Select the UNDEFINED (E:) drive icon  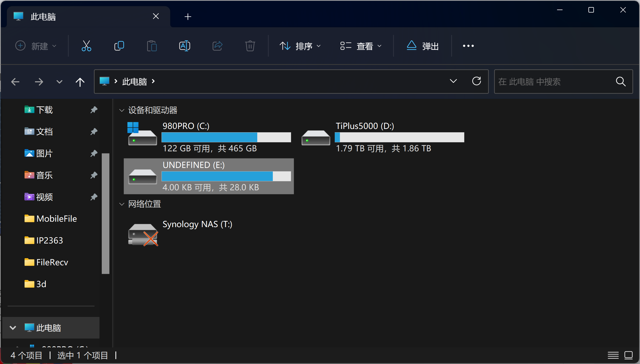(142, 176)
